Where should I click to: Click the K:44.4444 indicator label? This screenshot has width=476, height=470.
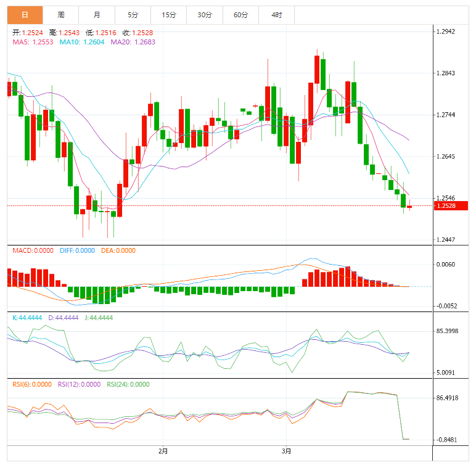(27, 318)
